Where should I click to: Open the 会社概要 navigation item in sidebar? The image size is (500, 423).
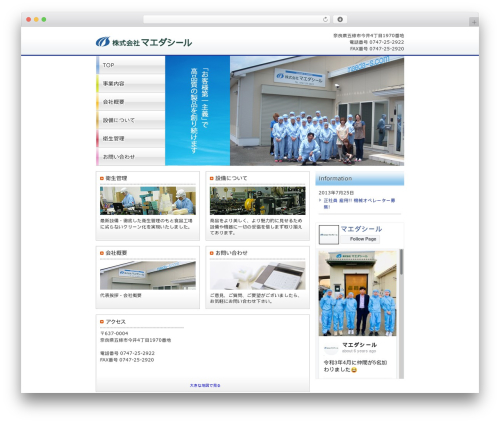pos(131,102)
